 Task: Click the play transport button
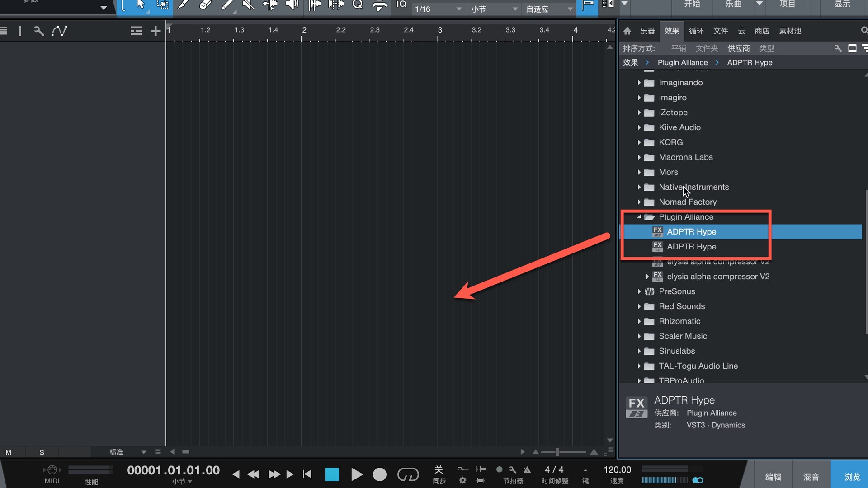(x=357, y=474)
